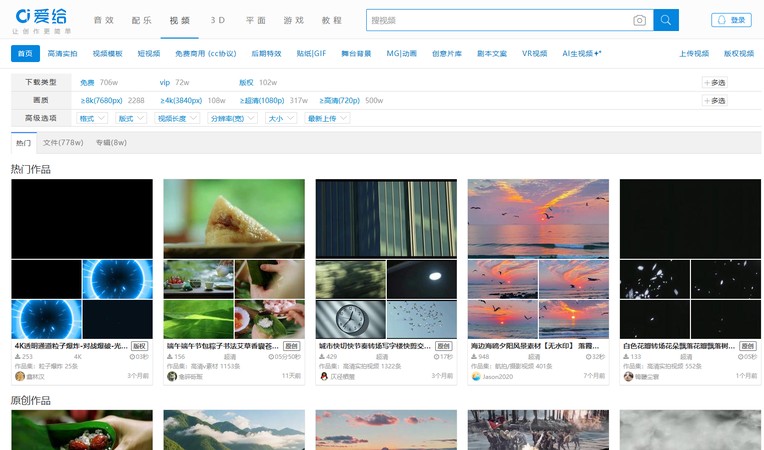
Task: Open the 贴纸|GIF category
Action: [x=311, y=54]
